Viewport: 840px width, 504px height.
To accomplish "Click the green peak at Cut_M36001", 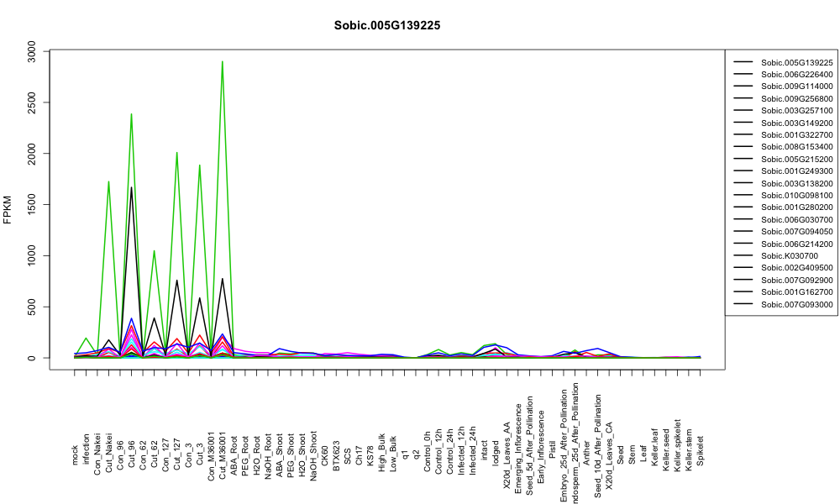I will coord(223,62).
